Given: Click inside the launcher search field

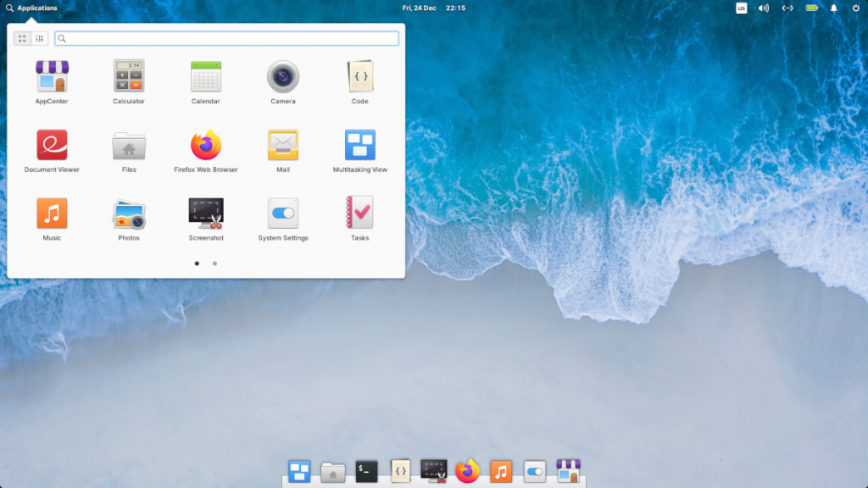Looking at the screenshot, I should pos(226,38).
